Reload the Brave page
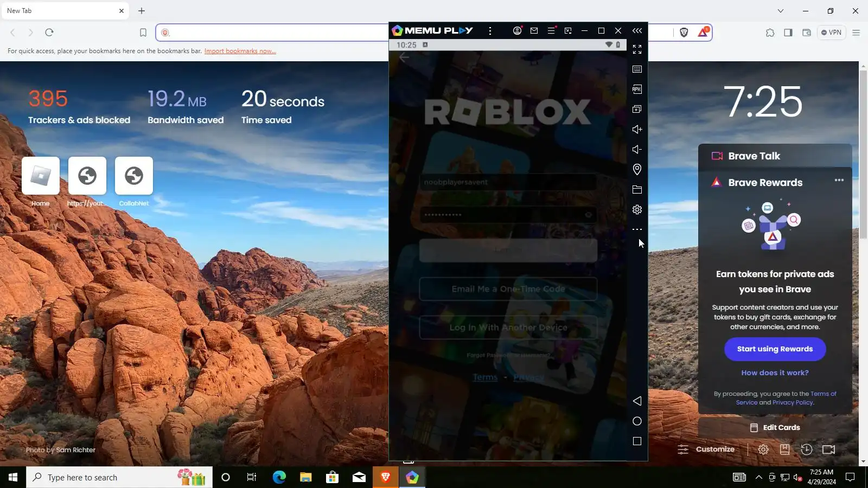This screenshot has width=868, height=488. tap(49, 33)
